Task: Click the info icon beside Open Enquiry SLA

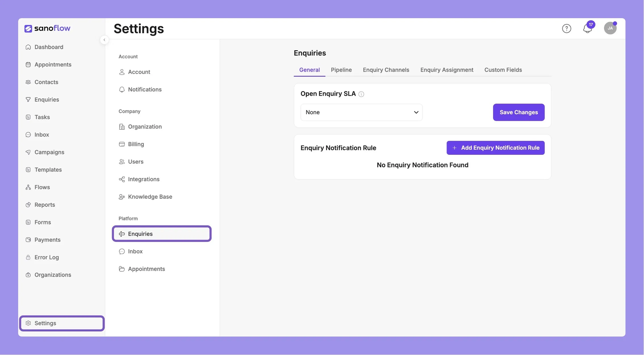Action: 361,94
